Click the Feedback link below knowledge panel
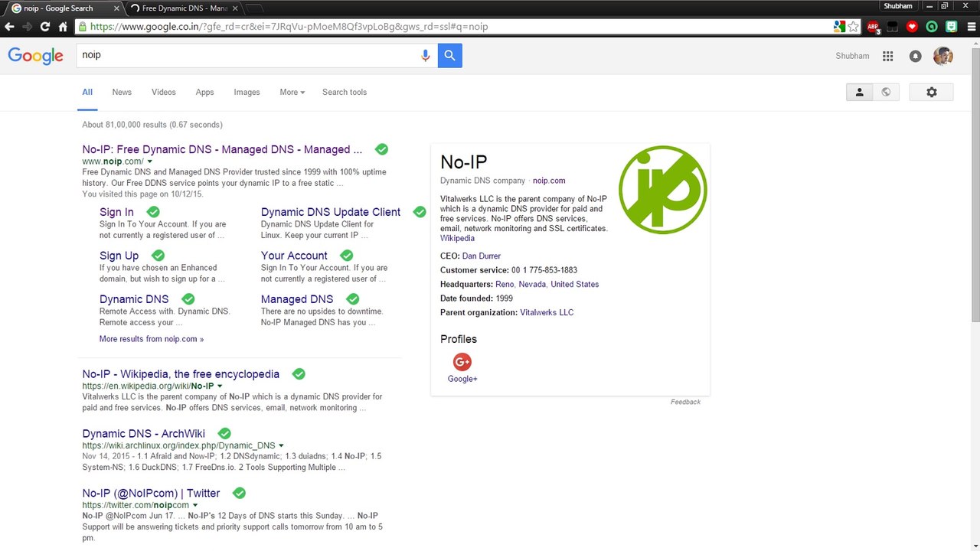980x551 pixels. (x=685, y=402)
